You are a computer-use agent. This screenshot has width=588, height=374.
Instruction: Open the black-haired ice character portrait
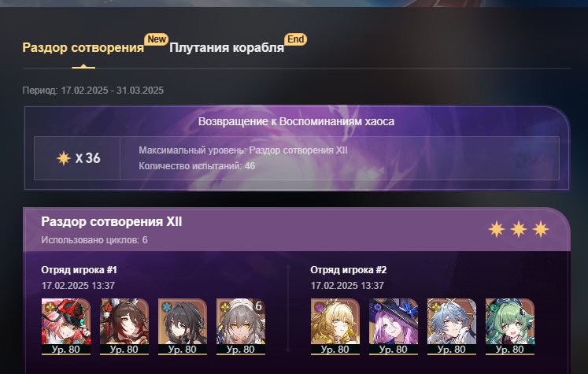pos(183,326)
